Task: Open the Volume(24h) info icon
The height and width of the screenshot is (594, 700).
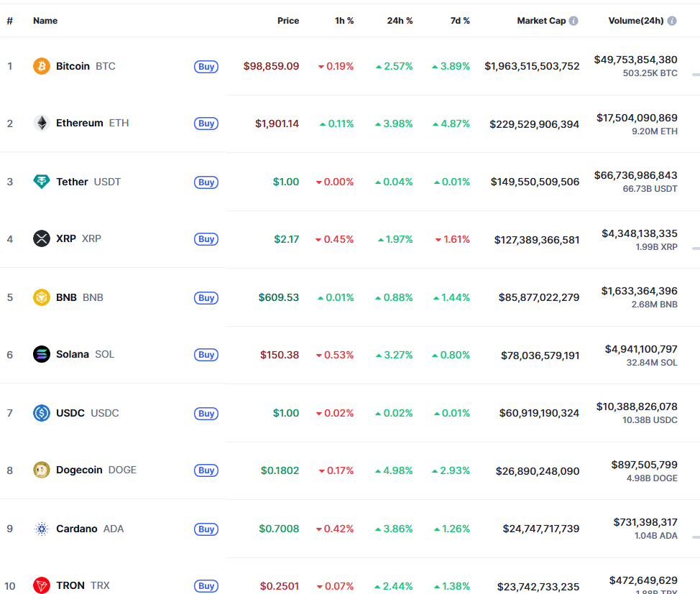Action: [x=672, y=21]
